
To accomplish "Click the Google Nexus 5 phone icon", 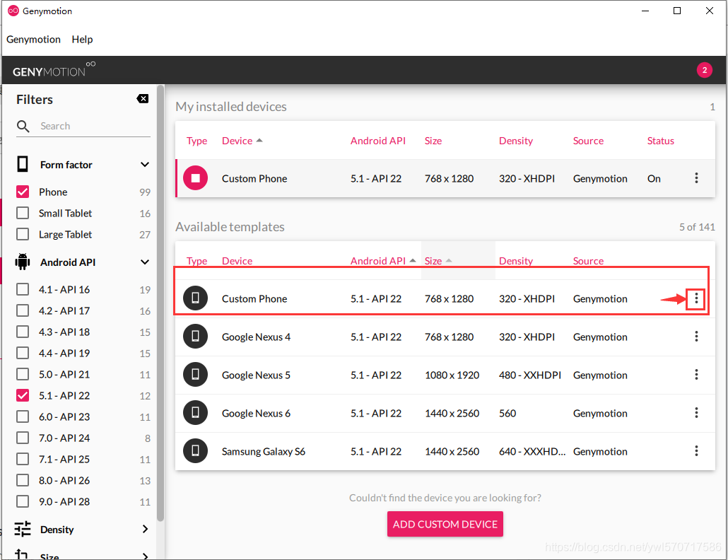I will (196, 374).
